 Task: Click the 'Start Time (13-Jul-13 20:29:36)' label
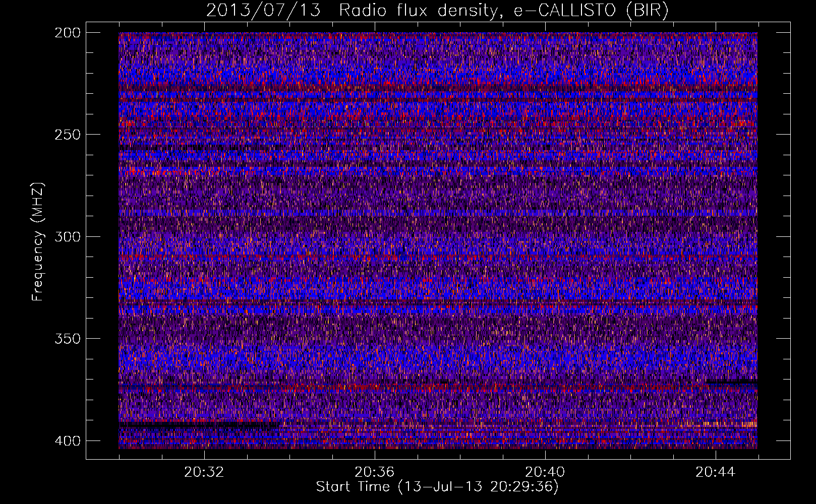click(437, 487)
